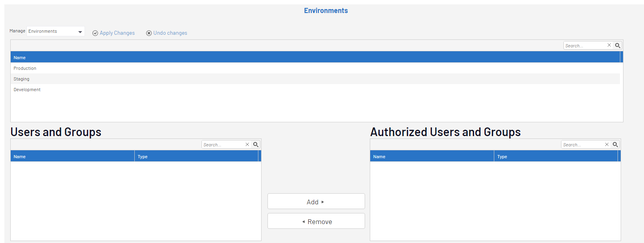This screenshot has width=644, height=243.
Task: Focus the Users and Groups search input
Action: coord(223,145)
